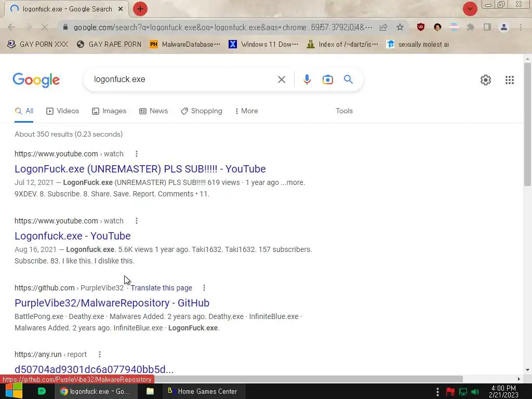Open Google settings gear
Viewport: 532px width, 399px height.
click(x=486, y=80)
